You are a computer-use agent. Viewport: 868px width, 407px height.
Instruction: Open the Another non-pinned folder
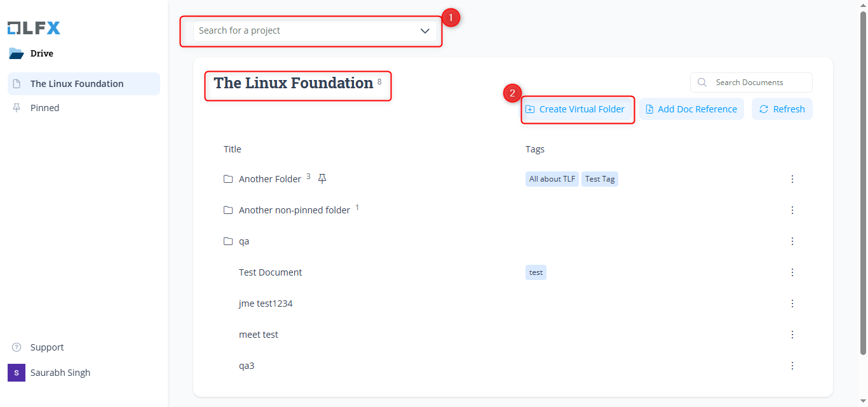pyautogui.click(x=294, y=210)
